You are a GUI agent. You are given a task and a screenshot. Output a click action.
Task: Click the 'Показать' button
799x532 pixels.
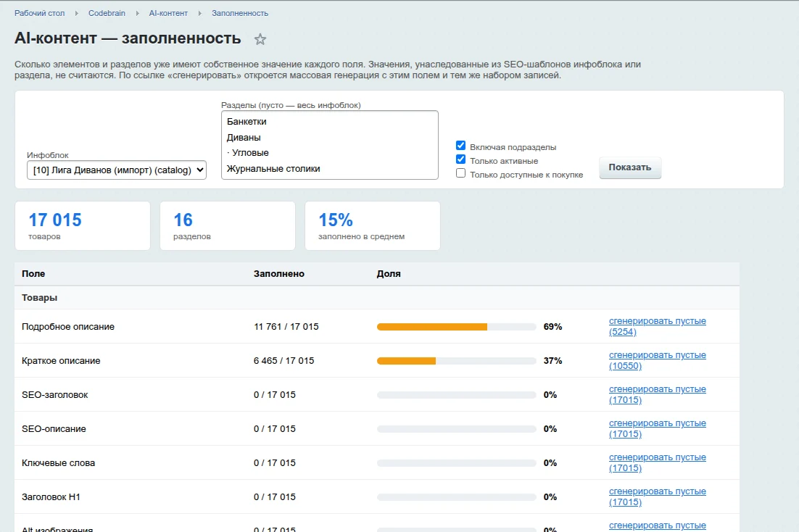[630, 167]
